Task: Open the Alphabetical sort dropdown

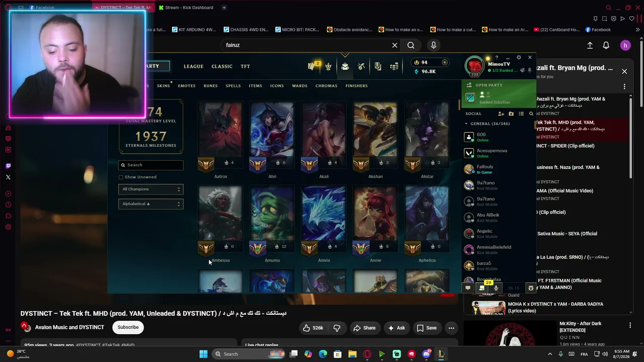Action: [x=151, y=204]
